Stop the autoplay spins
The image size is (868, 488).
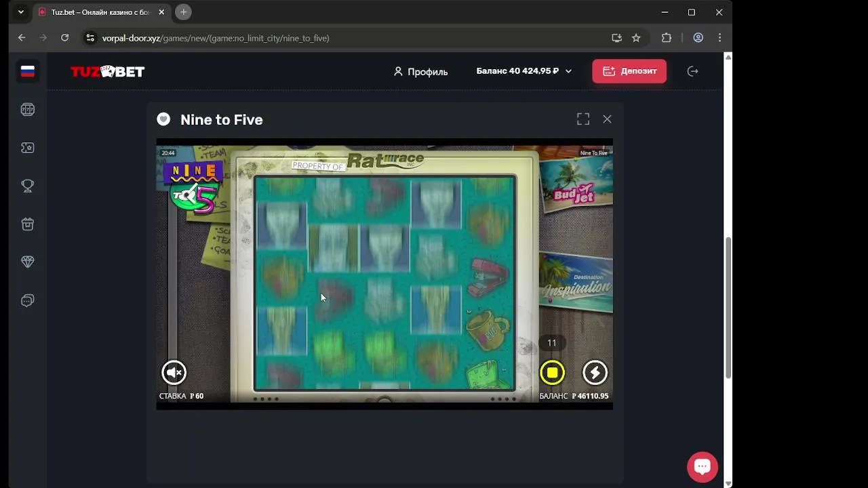[552, 372]
